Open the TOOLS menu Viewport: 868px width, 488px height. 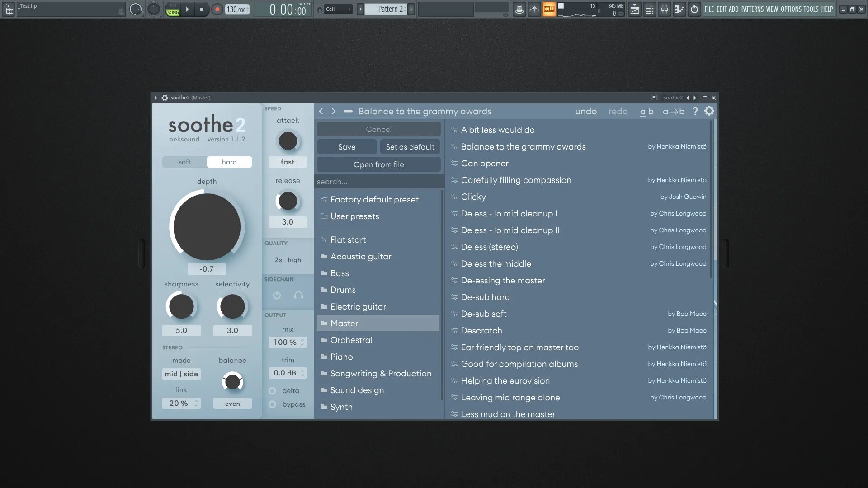pos(811,9)
